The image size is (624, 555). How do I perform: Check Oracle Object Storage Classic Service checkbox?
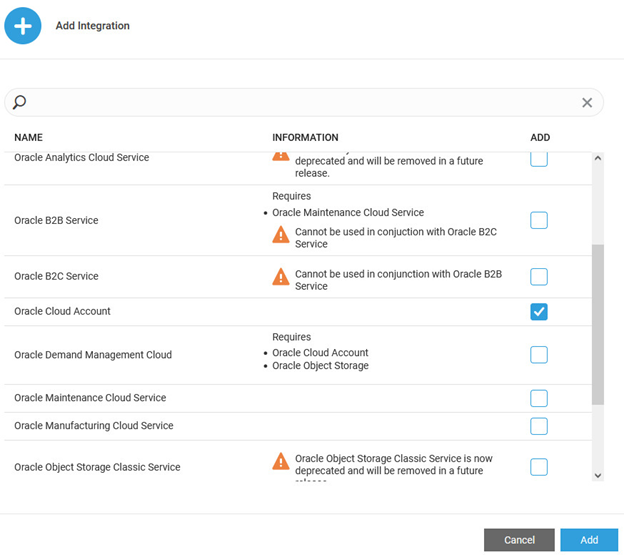539,467
